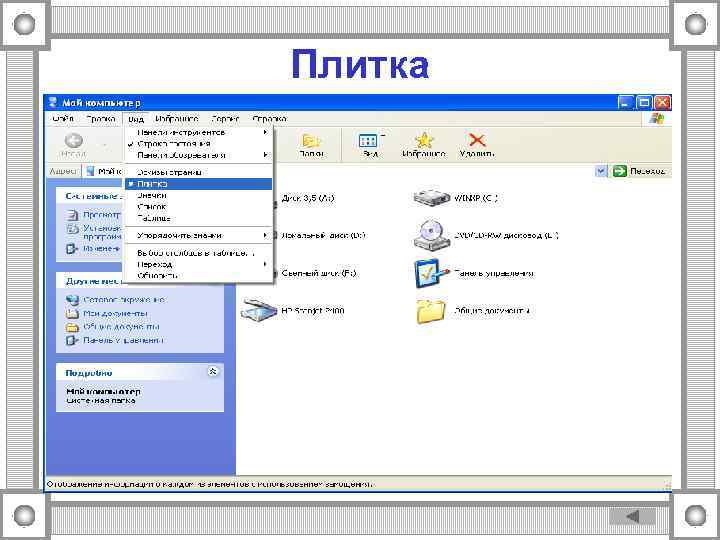720x540 pixels.
Task: Collapse the Details (Подробно) panel chevron
Action: pos(213,371)
